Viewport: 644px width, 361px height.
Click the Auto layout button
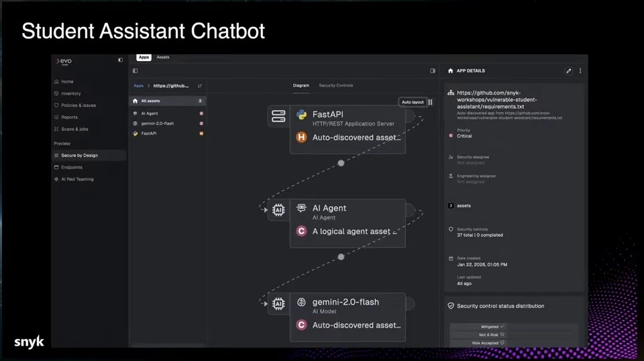coord(413,102)
